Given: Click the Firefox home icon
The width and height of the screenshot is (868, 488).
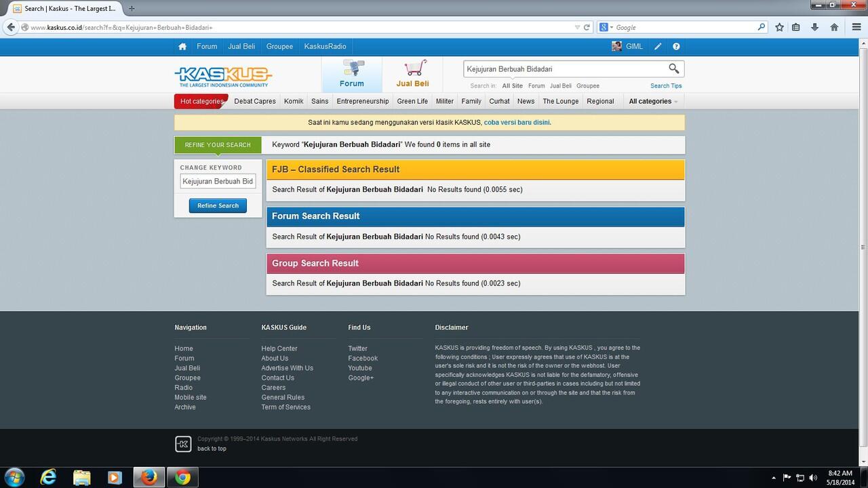Looking at the screenshot, I should pos(835,27).
